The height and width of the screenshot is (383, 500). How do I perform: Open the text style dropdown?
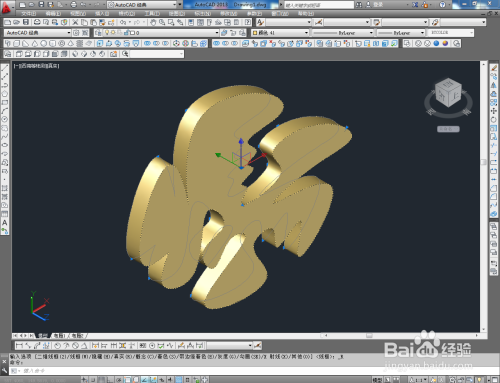pyautogui.click(x=309, y=22)
